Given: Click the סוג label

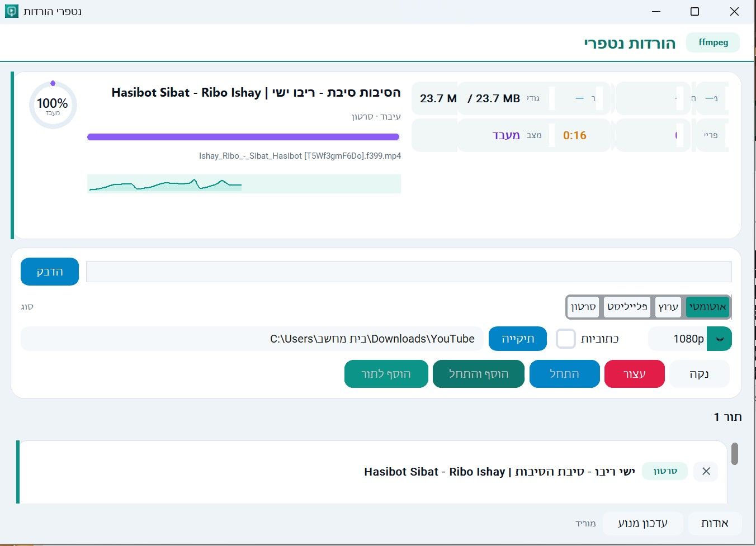Looking at the screenshot, I should coord(27,307).
